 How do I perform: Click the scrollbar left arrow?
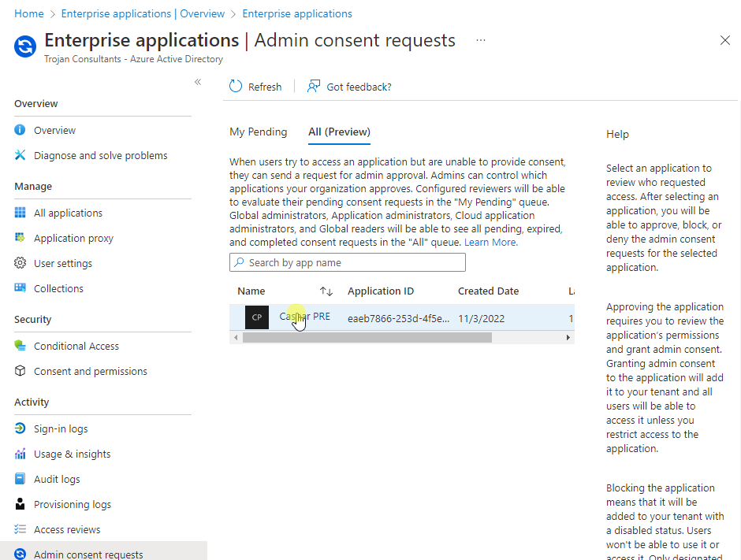tap(236, 337)
